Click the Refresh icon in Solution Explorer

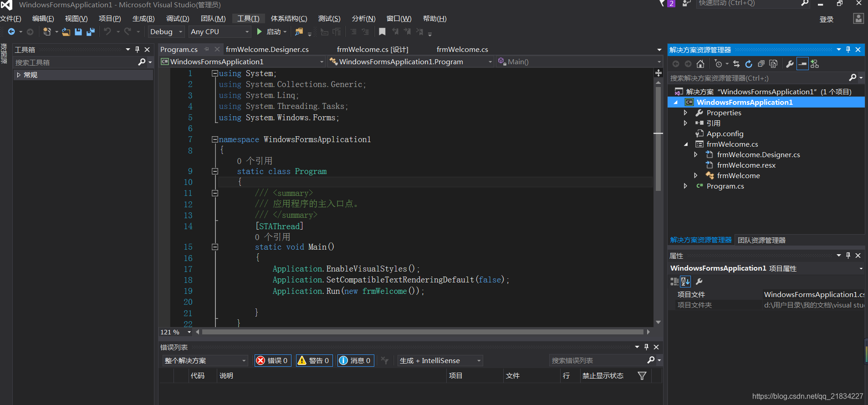point(749,64)
